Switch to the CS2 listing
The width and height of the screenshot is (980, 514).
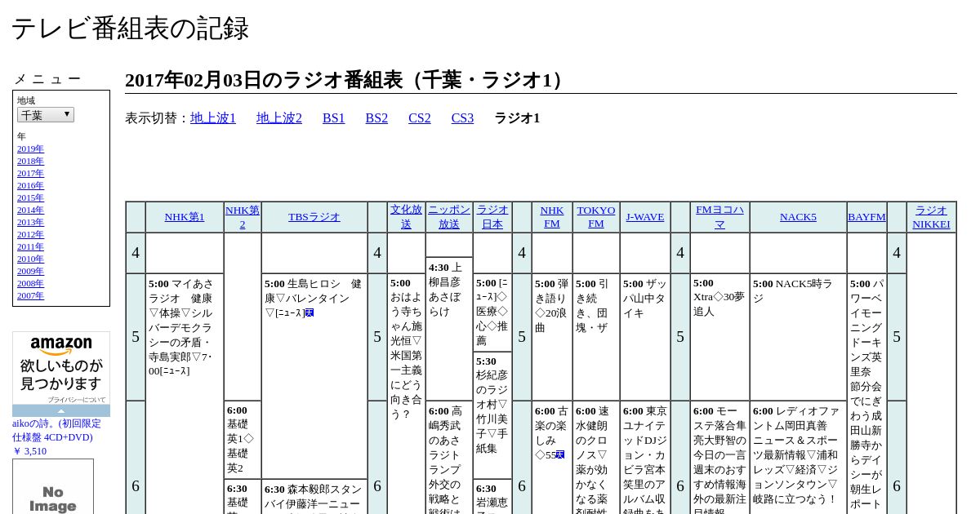pos(420,118)
